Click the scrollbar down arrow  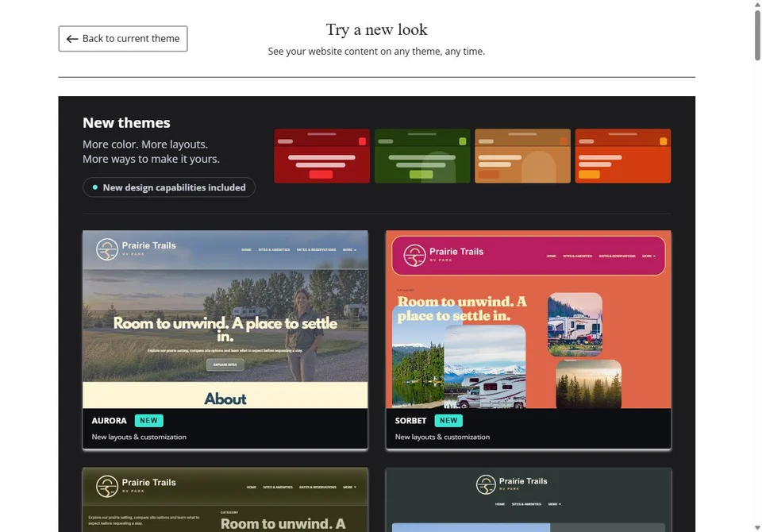[x=757, y=527]
